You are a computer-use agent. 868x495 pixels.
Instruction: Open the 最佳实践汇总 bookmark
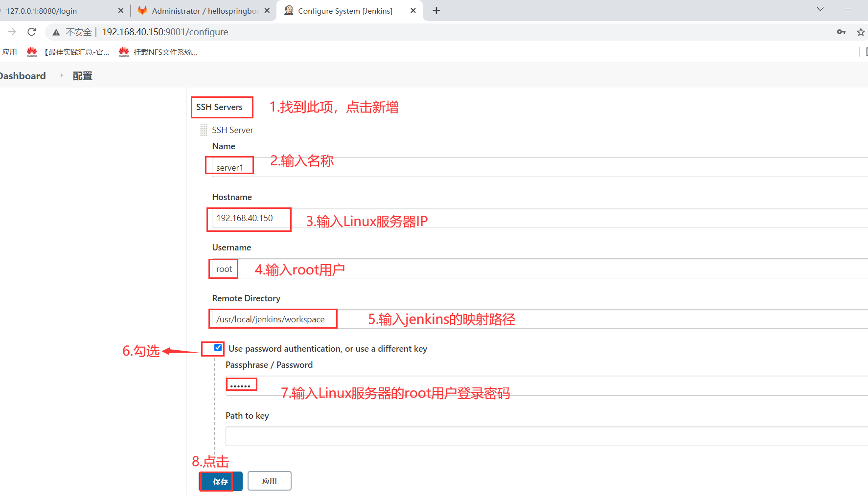pyautogui.click(x=68, y=52)
